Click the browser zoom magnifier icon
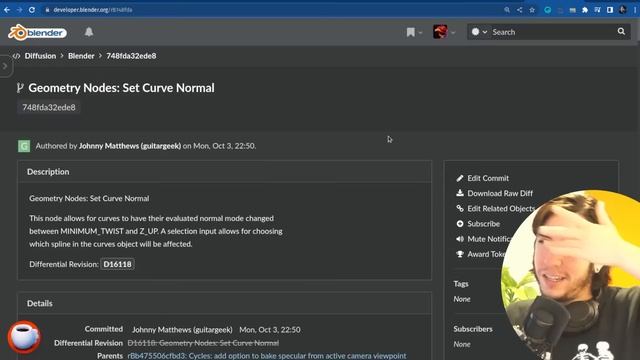This screenshot has width=640, height=360. 507,10
